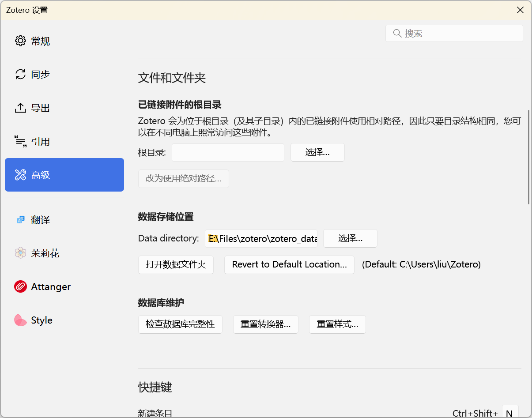Click the sync arrows icon for 同步

[x=20, y=74]
